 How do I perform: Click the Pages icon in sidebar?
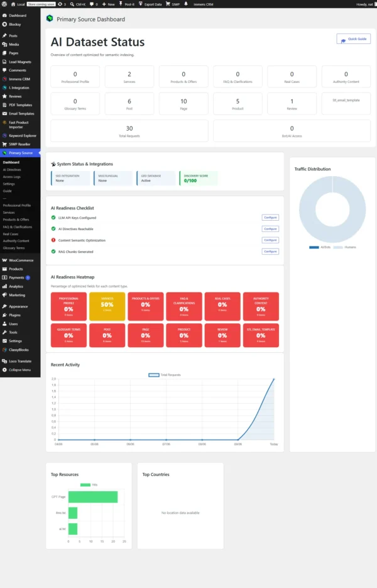(4, 53)
